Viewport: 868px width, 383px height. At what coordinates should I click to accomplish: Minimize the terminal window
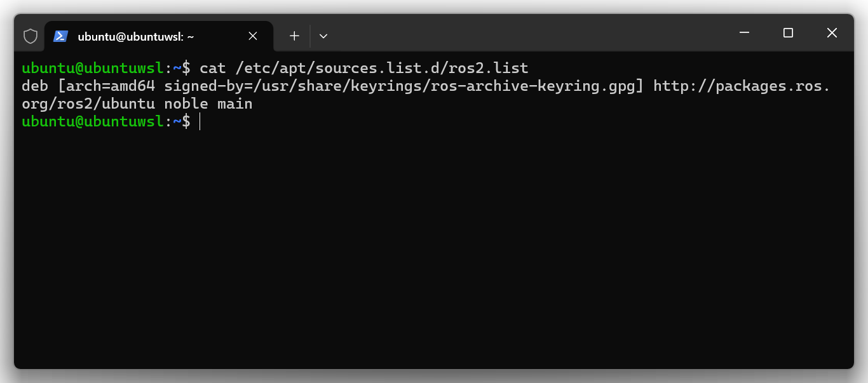point(745,33)
